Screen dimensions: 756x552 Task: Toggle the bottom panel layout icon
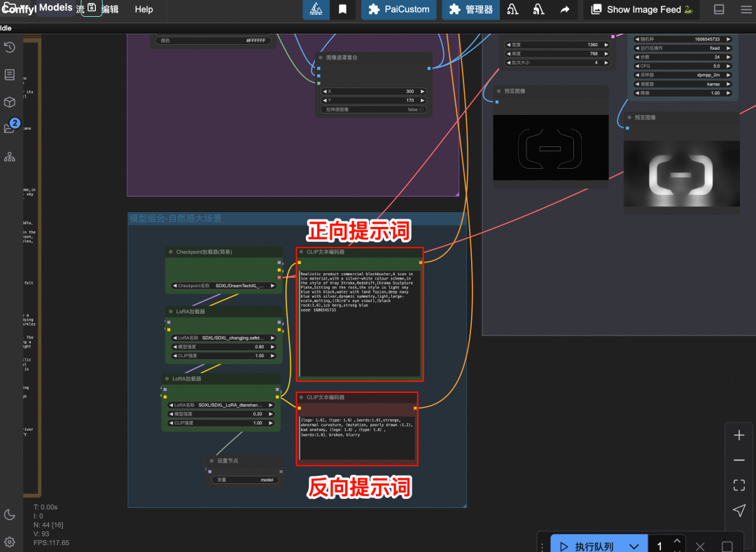pyautogui.click(x=719, y=9)
